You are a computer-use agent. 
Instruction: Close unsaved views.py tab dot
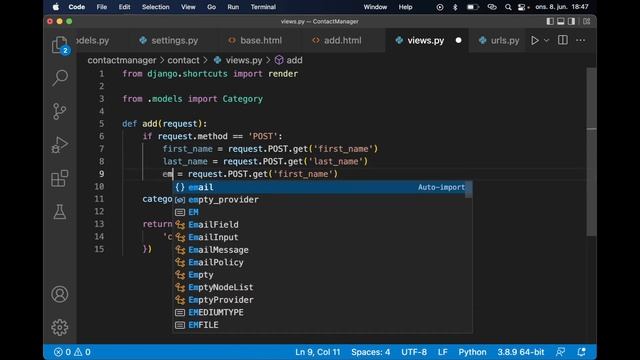pyautogui.click(x=458, y=40)
